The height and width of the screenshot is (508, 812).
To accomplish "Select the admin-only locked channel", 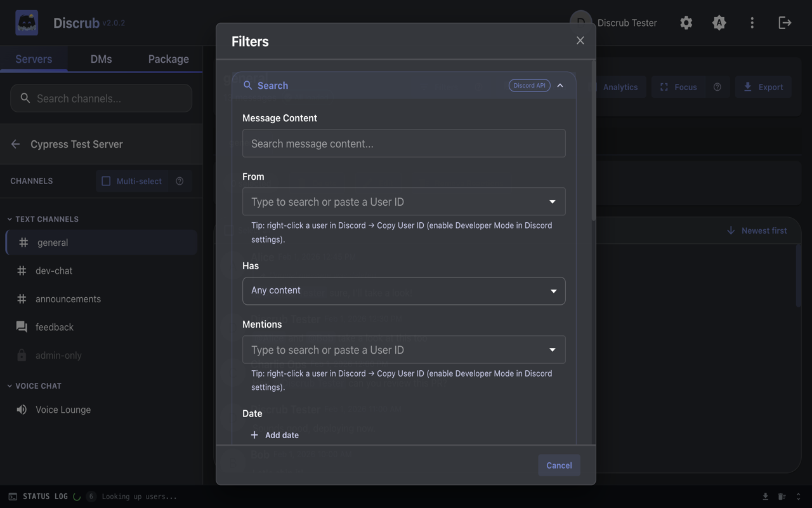I will (101, 356).
